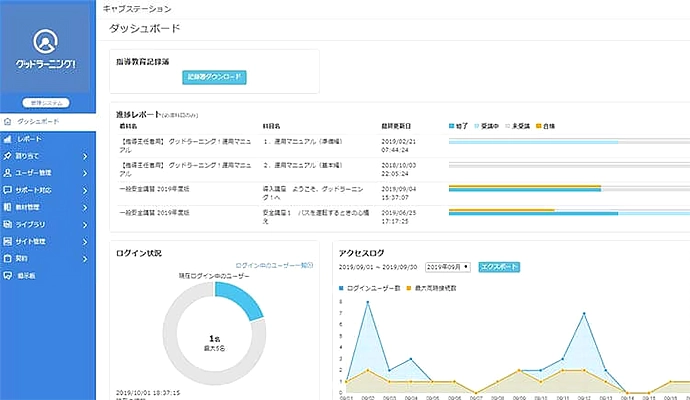Image resolution: width=690 pixels, height=400 pixels.
Task: Select the ユーザー管理 person icon
Action: [x=9, y=174]
